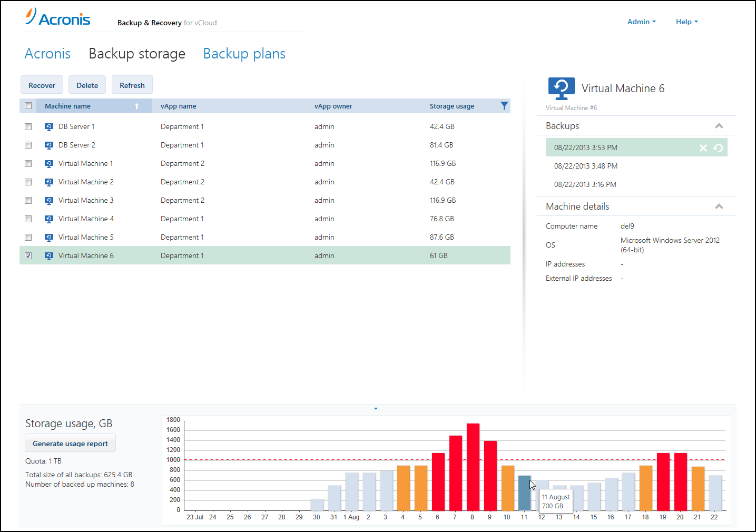Open the Acronis tab
756x532 pixels.
(x=47, y=54)
